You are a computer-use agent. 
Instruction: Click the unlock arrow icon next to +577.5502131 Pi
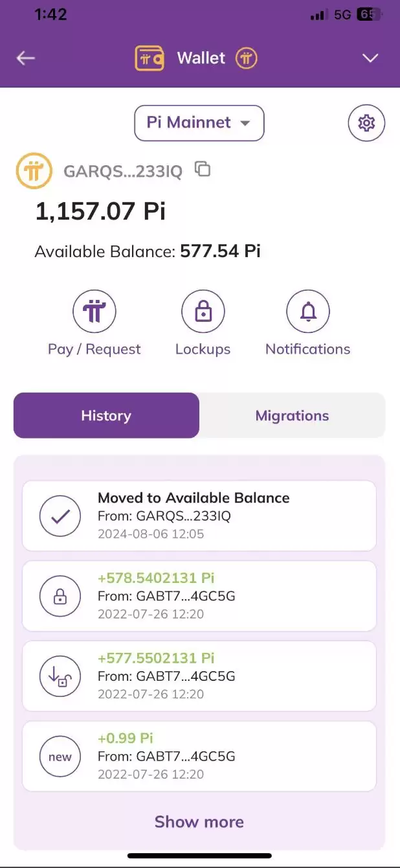pos(60,676)
